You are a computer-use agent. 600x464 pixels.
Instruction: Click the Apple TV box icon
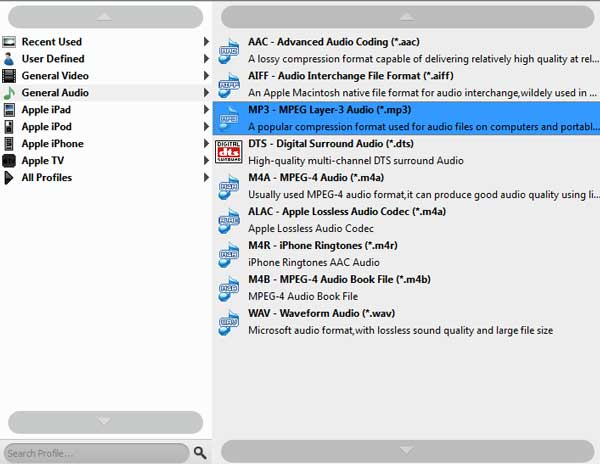tap(9, 161)
